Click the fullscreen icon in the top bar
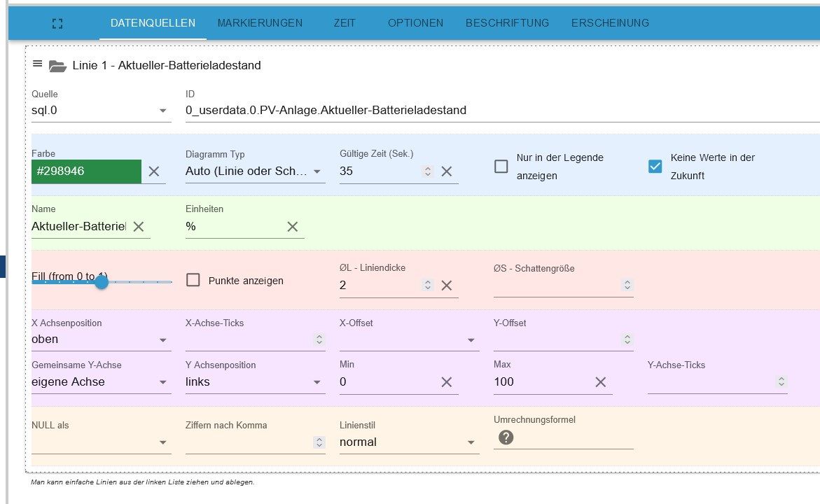 tap(57, 23)
